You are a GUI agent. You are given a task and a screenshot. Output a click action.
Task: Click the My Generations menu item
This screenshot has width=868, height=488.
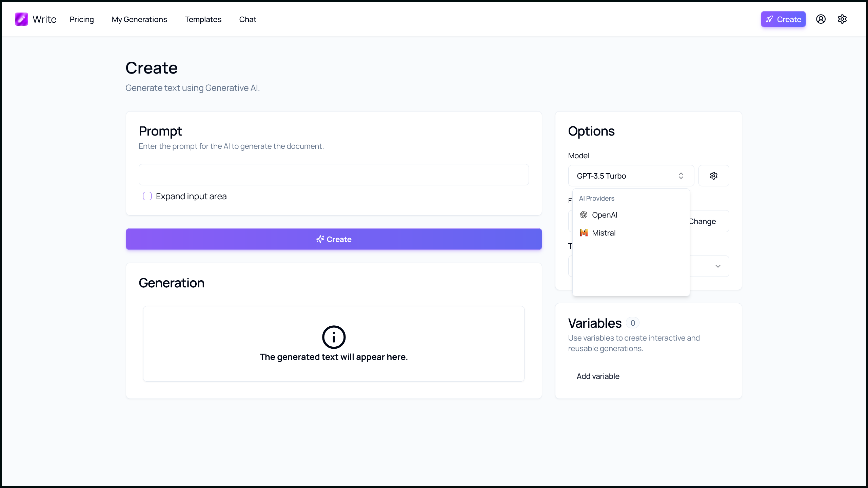point(139,19)
